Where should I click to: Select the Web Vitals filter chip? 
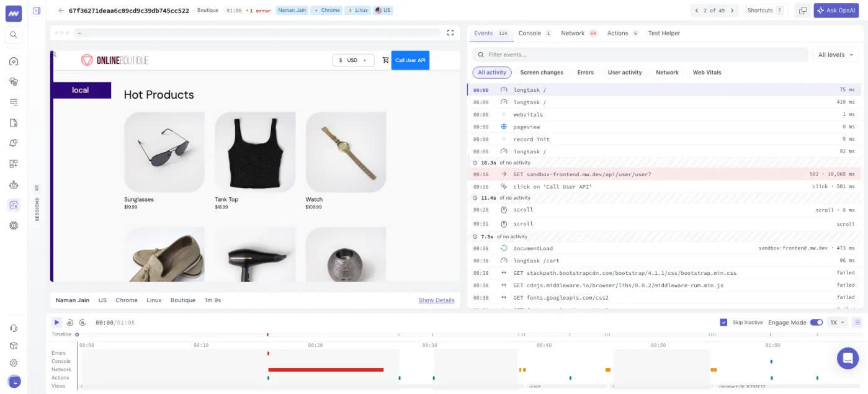pyautogui.click(x=707, y=73)
